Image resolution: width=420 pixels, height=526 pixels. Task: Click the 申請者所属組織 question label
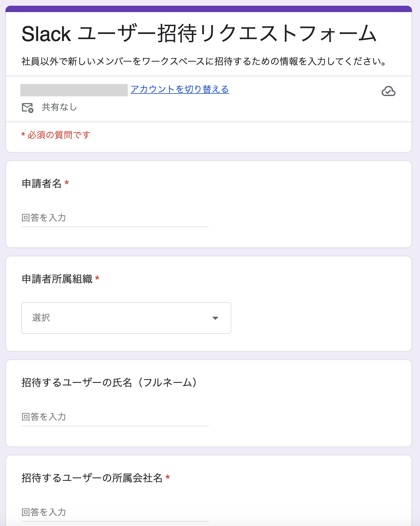(57, 279)
